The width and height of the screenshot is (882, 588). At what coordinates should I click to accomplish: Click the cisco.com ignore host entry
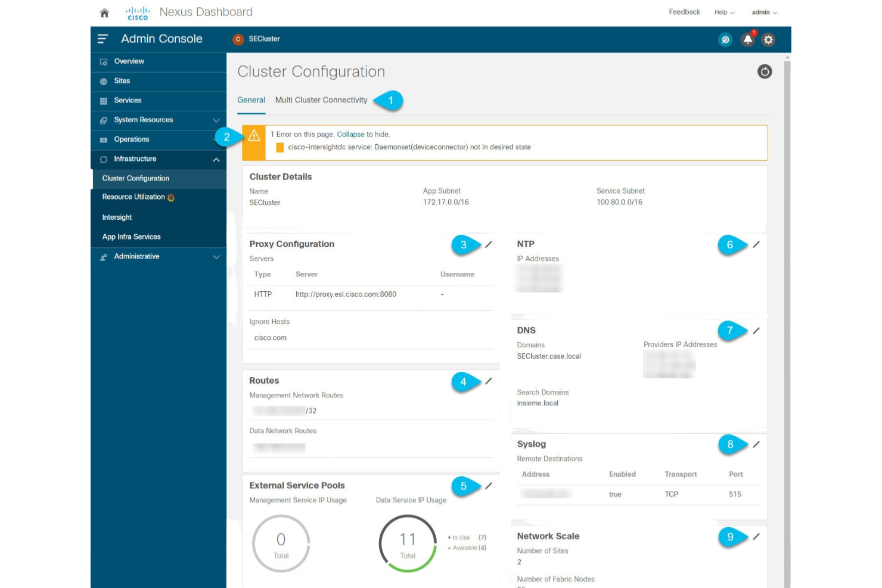(x=271, y=338)
